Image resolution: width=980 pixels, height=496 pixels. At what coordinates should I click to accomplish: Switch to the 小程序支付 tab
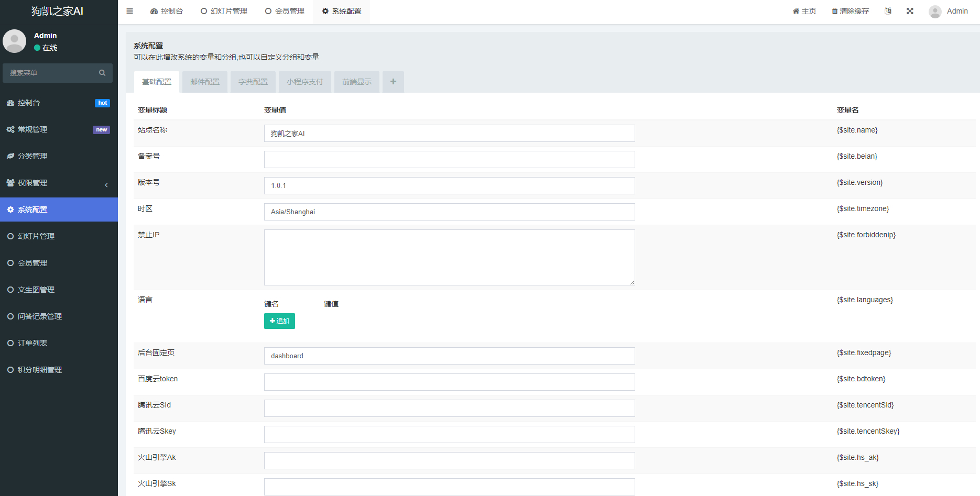pos(305,82)
